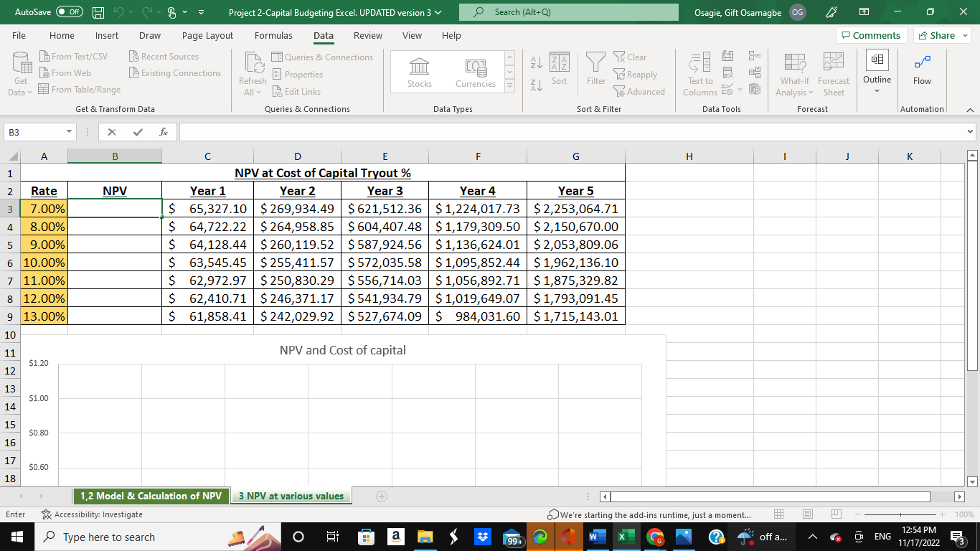The image size is (980, 551).
Task: Apply the Currencies data type
Action: click(475, 72)
